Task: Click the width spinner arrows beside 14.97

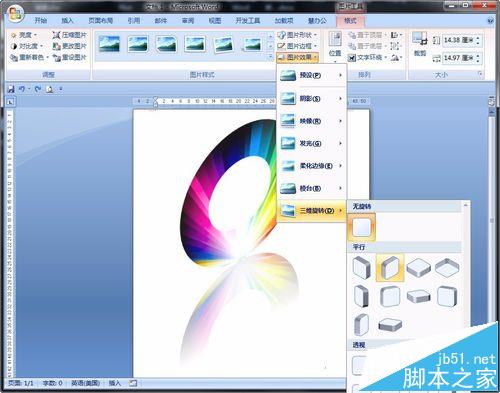Action: (478, 58)
